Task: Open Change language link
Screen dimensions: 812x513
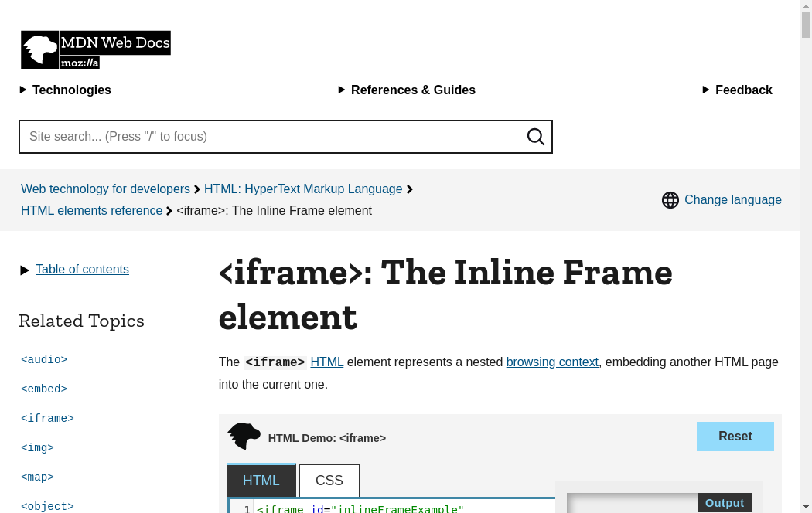Action: [x=732, y=200]
